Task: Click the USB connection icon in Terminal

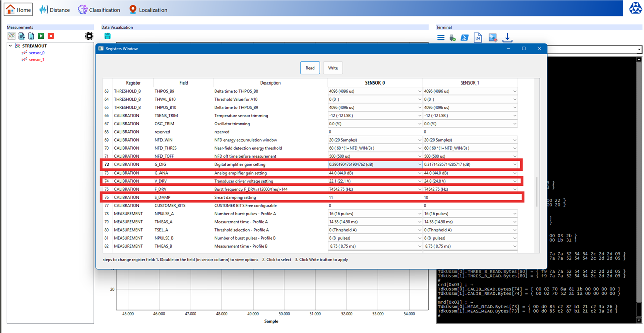Action: click(x=453, y=38)
